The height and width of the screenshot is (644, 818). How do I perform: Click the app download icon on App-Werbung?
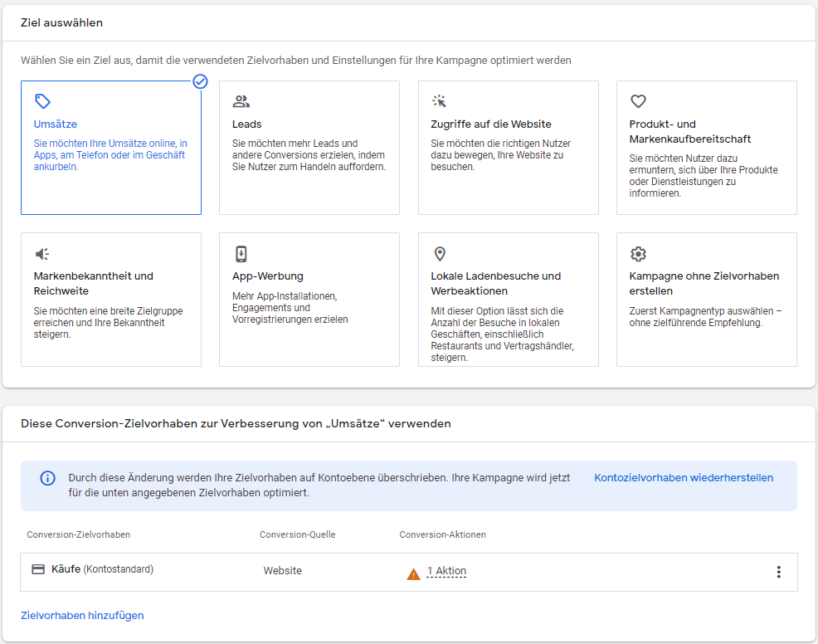(x=241, y=254)
